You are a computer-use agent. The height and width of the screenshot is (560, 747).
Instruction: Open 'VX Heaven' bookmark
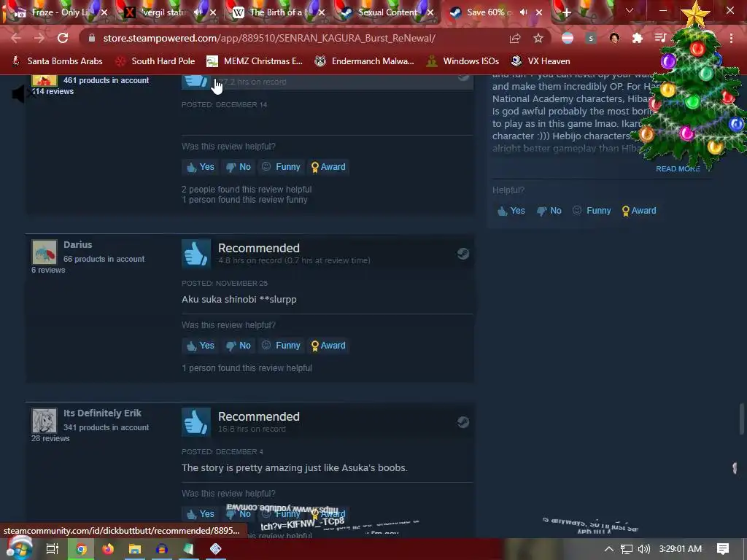pyautogui.click(x=541, y=61)
